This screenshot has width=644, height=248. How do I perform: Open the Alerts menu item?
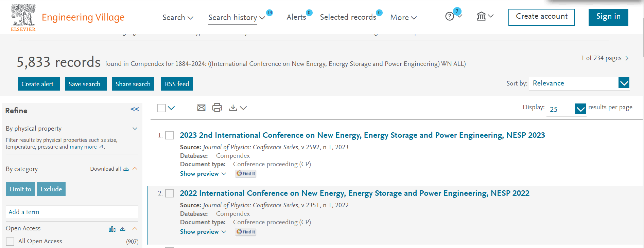pos(296,17)
